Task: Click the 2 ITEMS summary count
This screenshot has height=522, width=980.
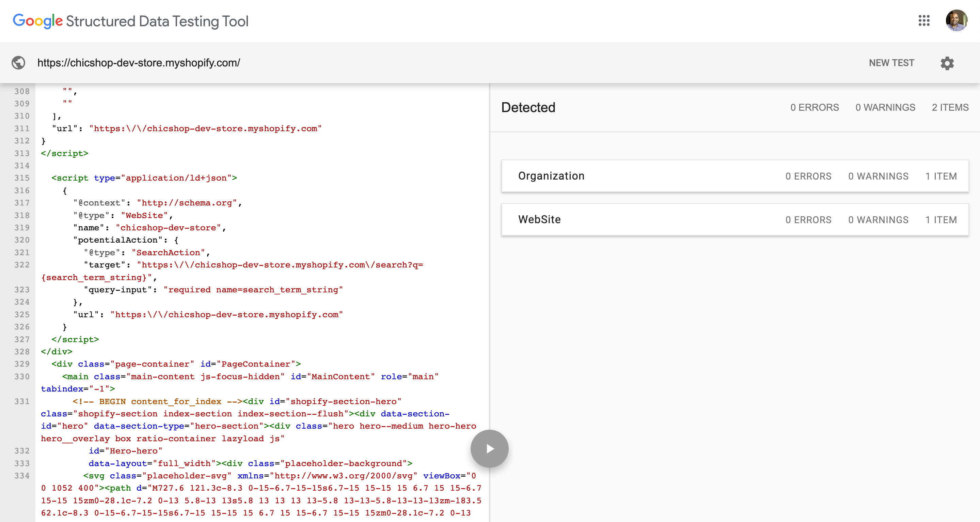Action: [950, 107]
